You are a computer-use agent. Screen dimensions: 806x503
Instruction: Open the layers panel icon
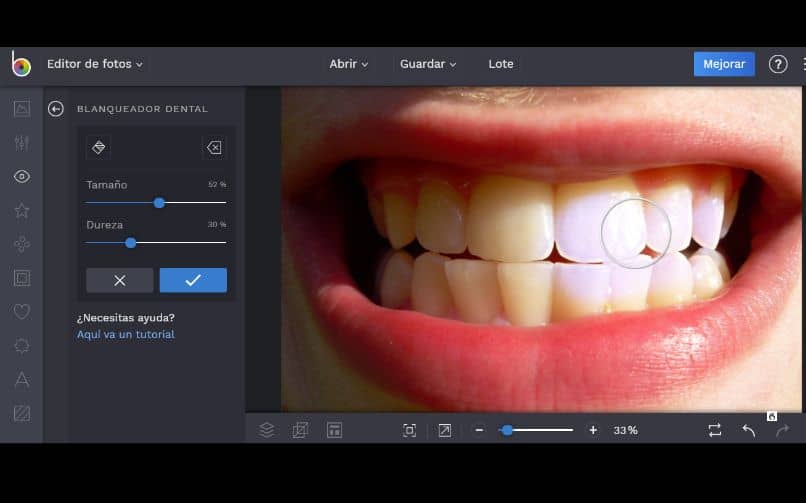[267, 430]
